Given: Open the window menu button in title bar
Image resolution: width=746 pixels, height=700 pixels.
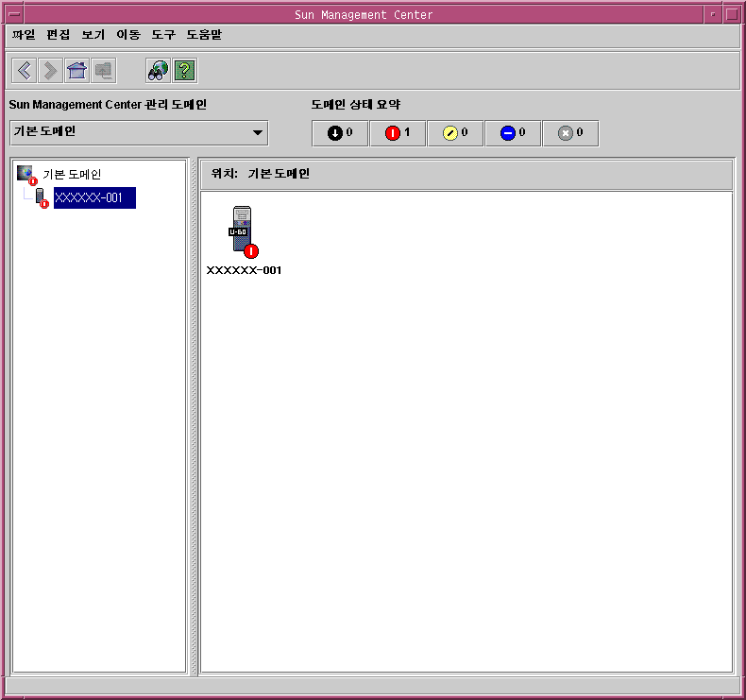Looking at the screenshot, I should tap(14, 14).
